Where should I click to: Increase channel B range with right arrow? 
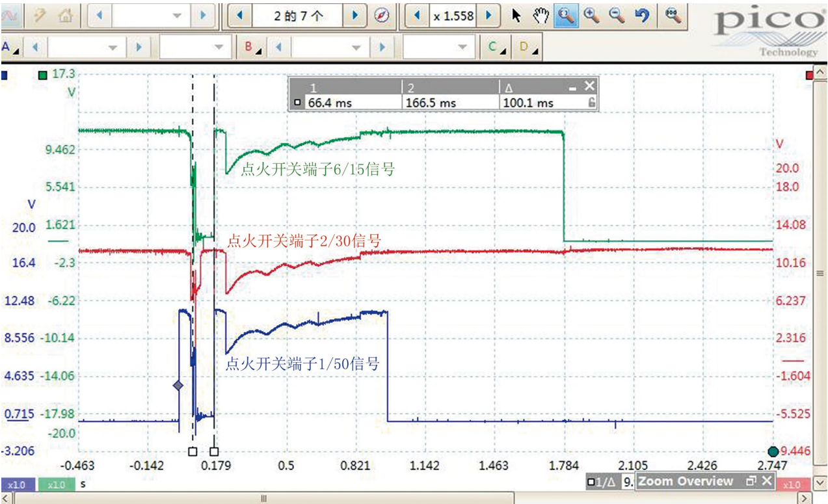(x=381, y=47)
